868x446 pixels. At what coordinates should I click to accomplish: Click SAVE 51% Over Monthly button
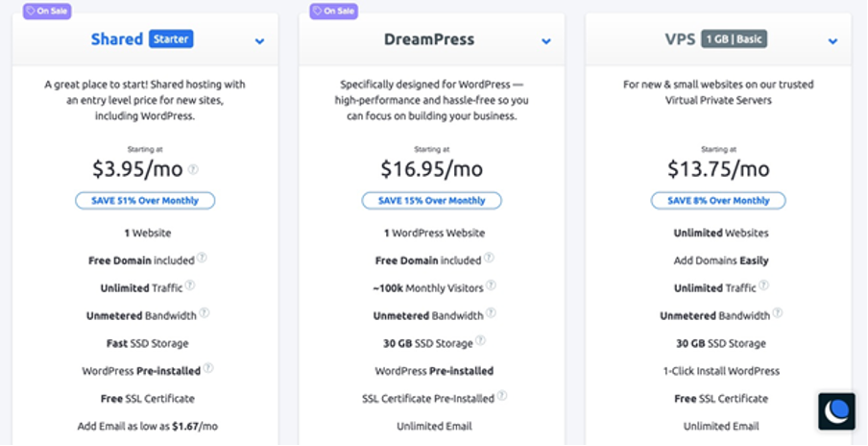(x=145, y=201)
